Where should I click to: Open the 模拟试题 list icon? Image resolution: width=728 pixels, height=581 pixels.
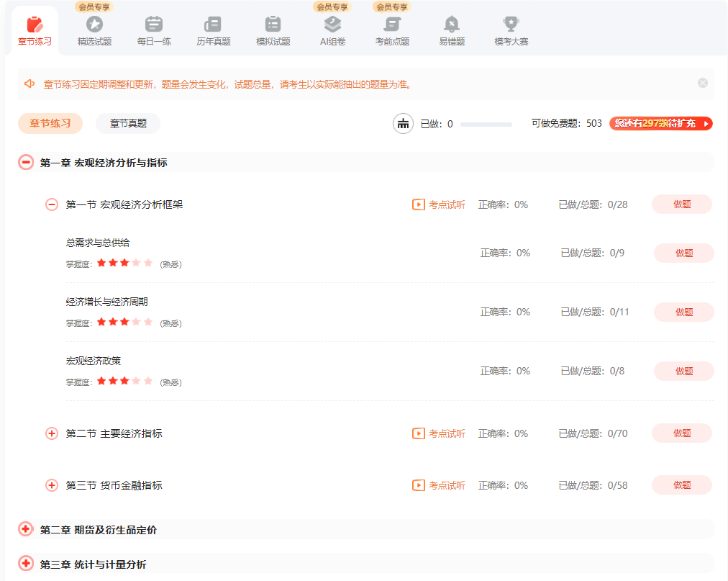pos(273,24)
